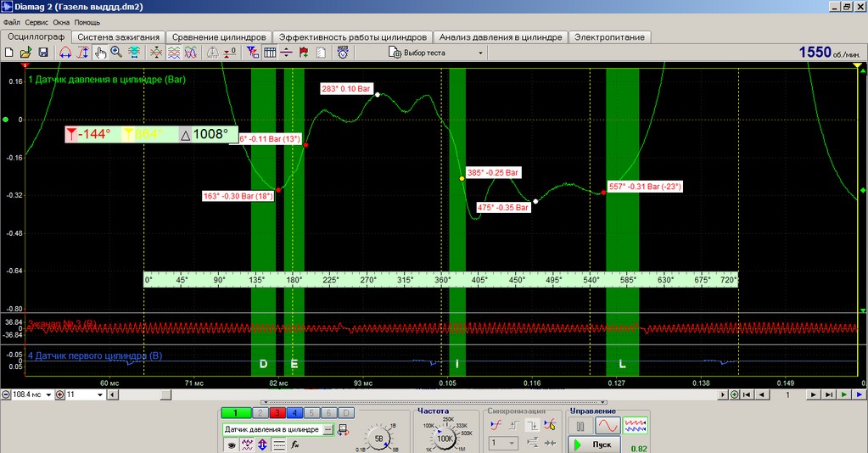
Task: Open the Сервис menu
Action: pyautogui.click(x=36, y=23)
